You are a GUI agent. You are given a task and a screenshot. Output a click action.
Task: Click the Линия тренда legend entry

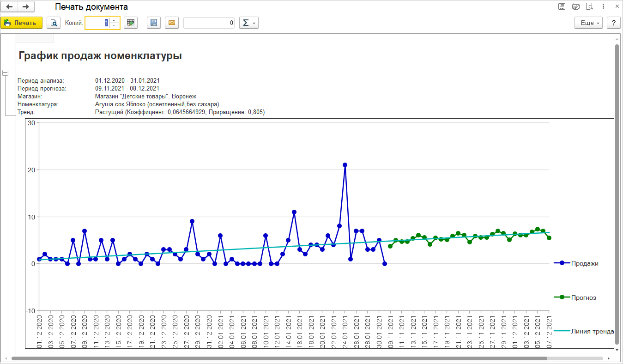pos(584,331)
